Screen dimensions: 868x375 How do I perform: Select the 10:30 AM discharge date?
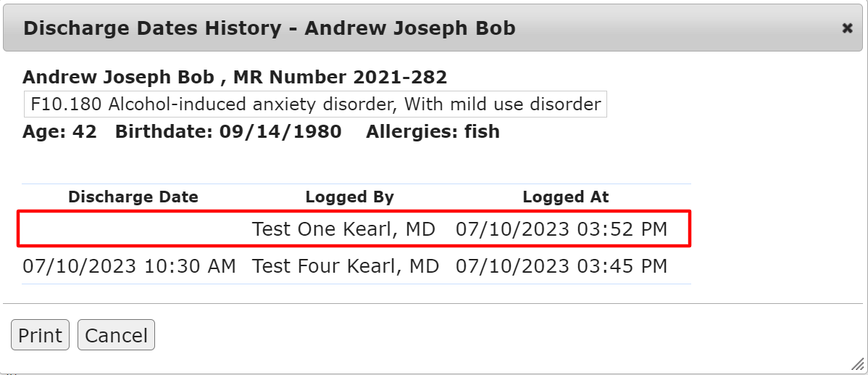(129, 266)
